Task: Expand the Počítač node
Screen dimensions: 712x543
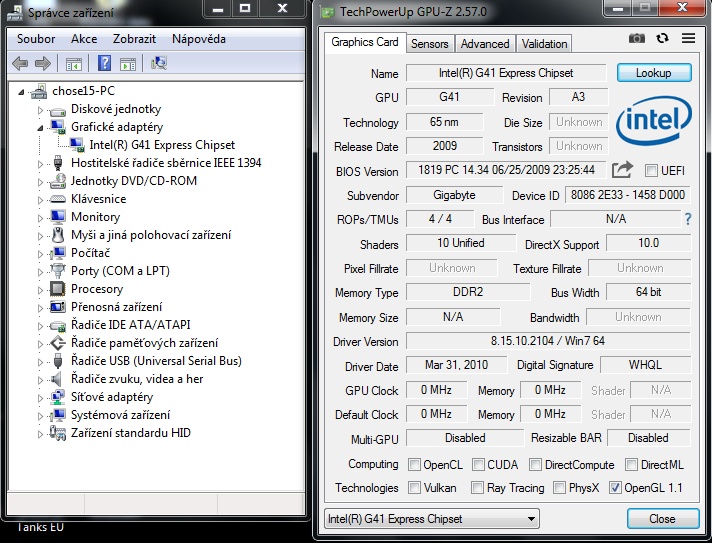Action: [x=40, y=254]
